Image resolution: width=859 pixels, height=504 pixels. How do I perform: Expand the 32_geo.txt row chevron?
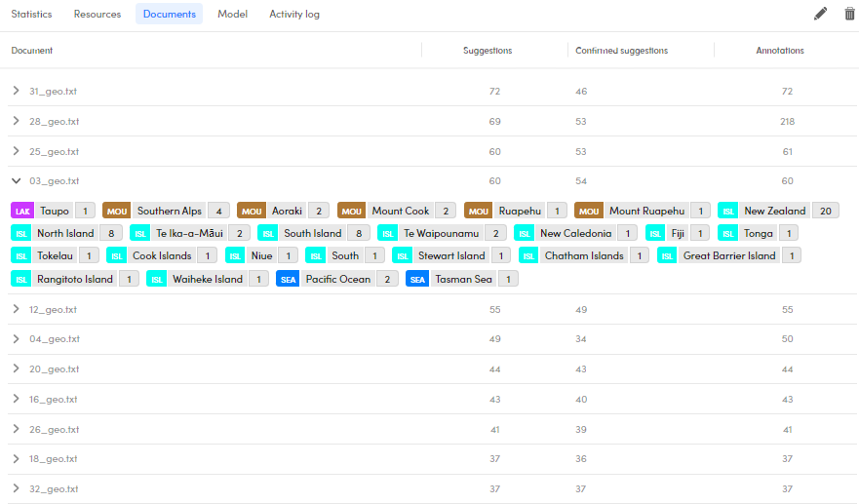(x=16, y=488)
